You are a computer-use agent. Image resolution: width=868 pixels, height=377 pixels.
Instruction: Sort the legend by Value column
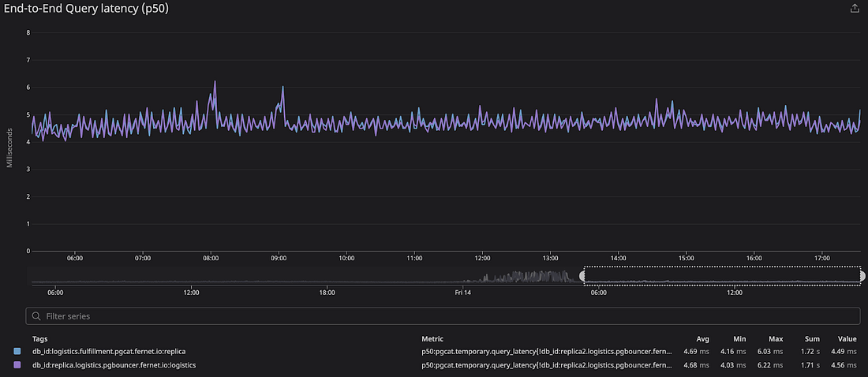[847, 338]
